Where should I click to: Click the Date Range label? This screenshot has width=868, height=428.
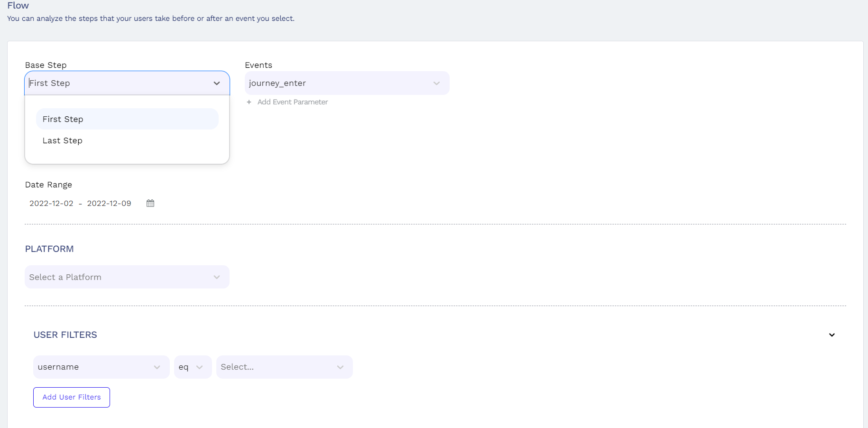click(48, 185)
